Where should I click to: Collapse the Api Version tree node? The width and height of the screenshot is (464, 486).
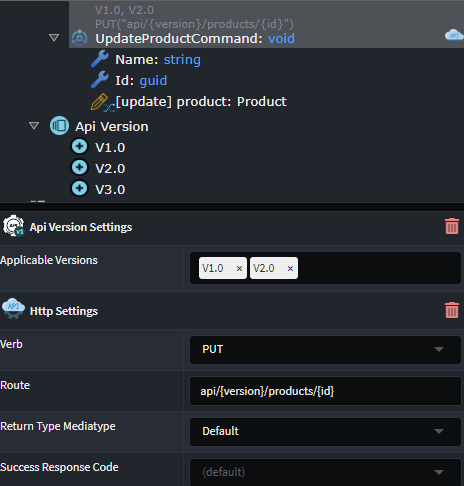tap(34, 126)
